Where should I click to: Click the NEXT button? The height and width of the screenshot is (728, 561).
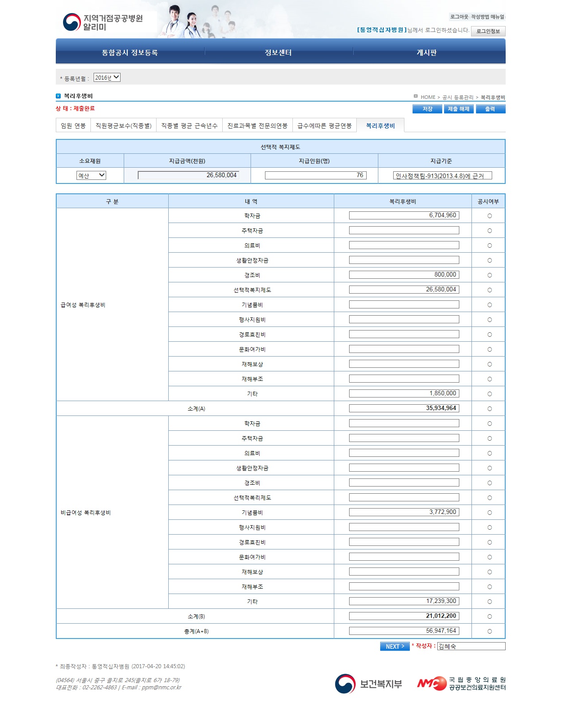tap(395, 646)
